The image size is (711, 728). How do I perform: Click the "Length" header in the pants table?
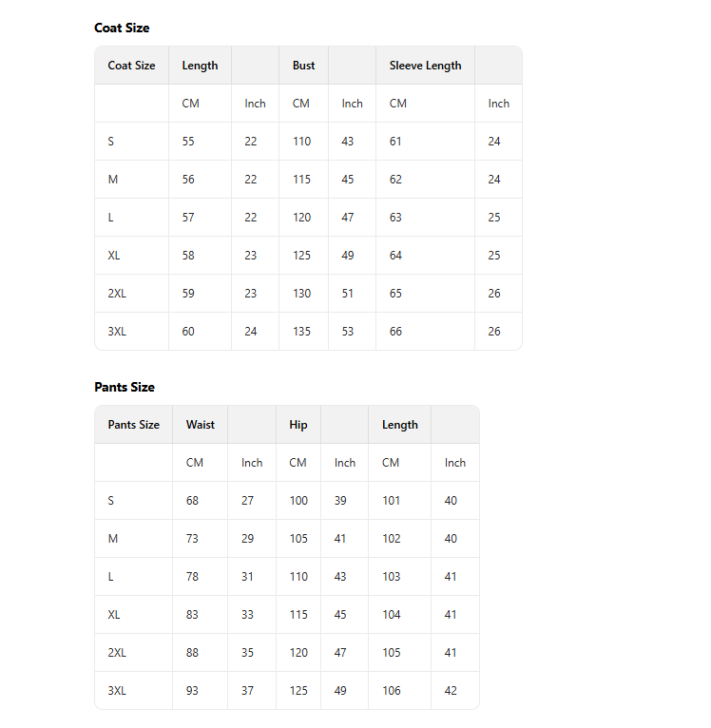(399, 425)
